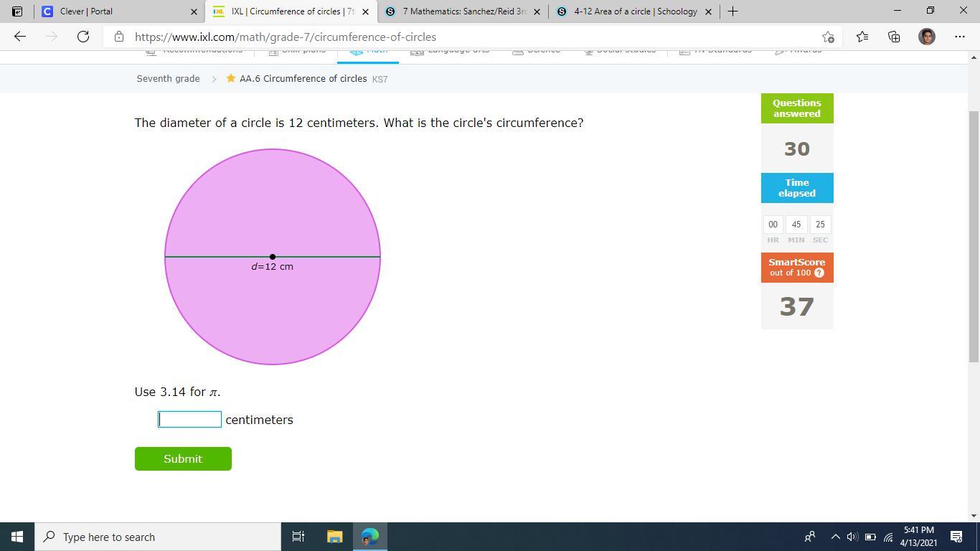The height and width of the screenshot is (551, 980).
Task: Switch to 7 Mathematics: Sanchez/Reid tab
Action: coord(463,11)
